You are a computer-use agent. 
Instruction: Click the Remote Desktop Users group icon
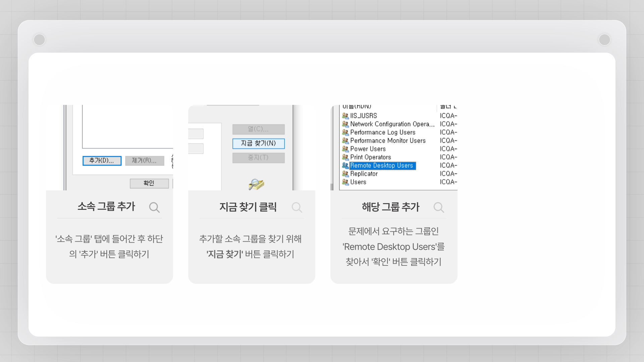tap(345, 166)
